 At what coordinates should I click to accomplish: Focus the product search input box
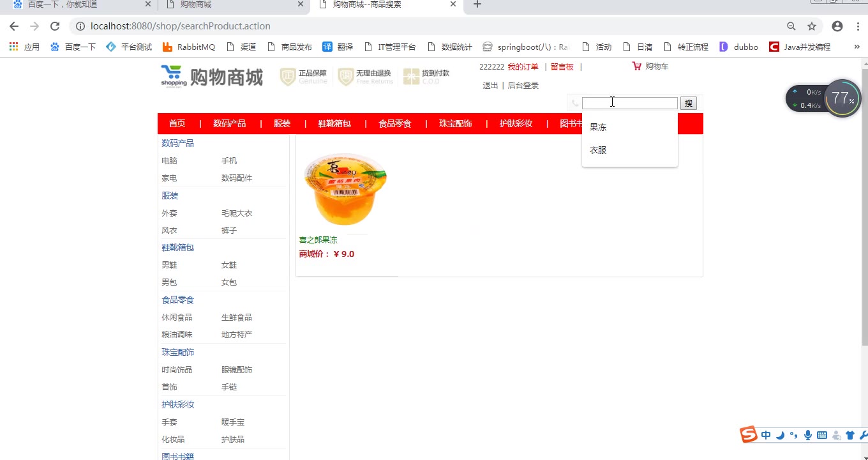tap(629, 103)
